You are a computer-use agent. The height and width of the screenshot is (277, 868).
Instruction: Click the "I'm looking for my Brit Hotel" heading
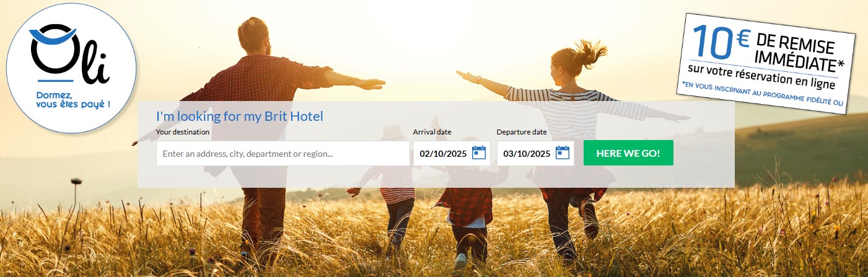(x=240, y=116)
